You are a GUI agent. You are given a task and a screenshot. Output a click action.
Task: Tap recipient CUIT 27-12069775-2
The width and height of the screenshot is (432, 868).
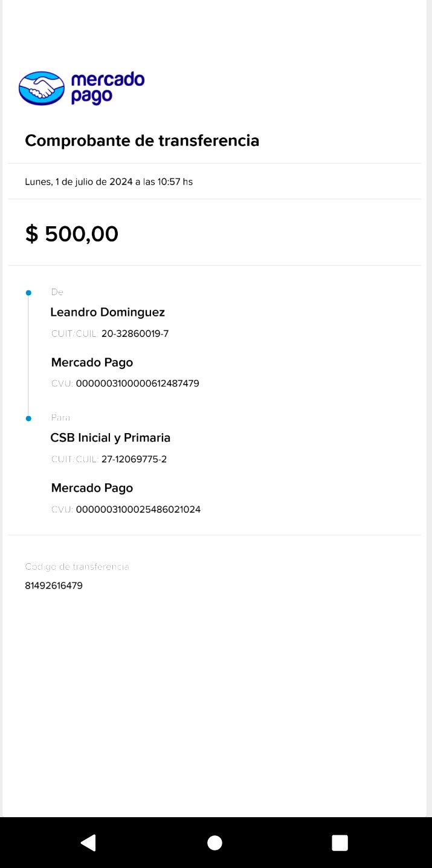point(134,459)
